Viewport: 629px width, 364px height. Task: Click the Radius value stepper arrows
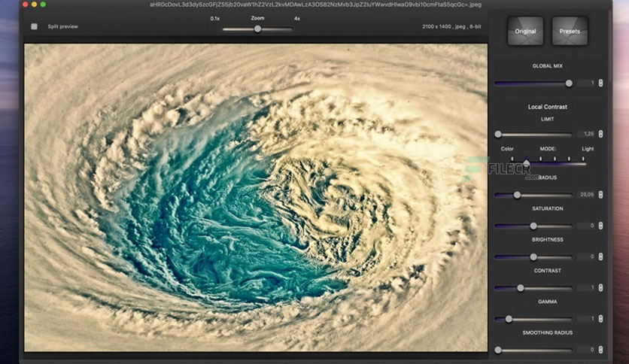pyautogui.click(x=600, y=195)
